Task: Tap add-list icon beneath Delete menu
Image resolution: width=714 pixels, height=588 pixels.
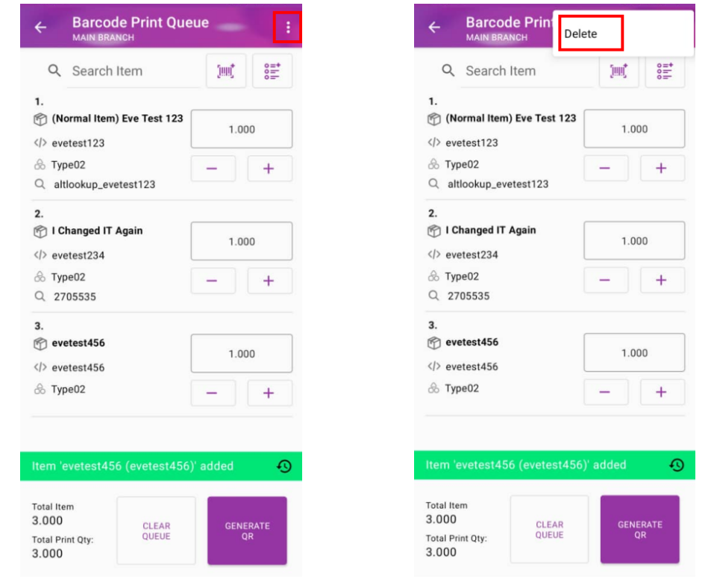Action: click(x=664, y=71)
